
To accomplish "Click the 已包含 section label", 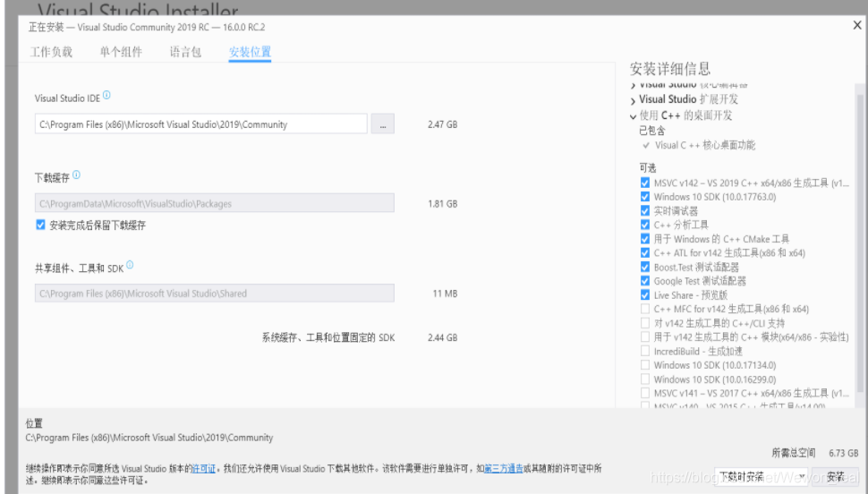I will [x=652, y=131].
